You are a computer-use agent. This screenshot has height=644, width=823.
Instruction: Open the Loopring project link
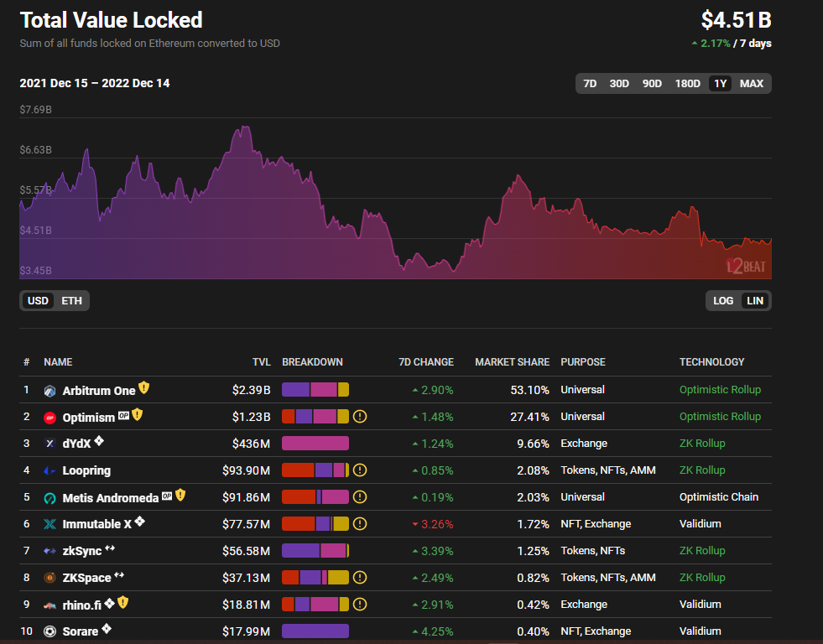click(x=86, y=471)
